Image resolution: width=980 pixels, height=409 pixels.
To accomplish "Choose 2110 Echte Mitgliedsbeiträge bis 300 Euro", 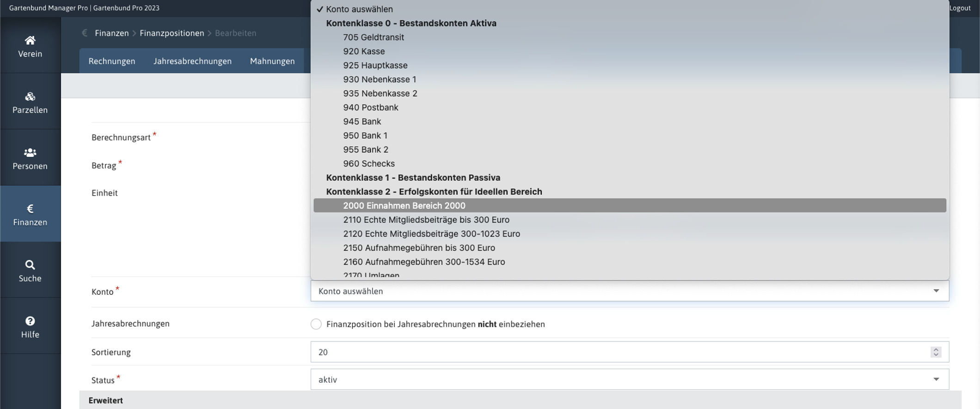I will [x=630, y=220].
